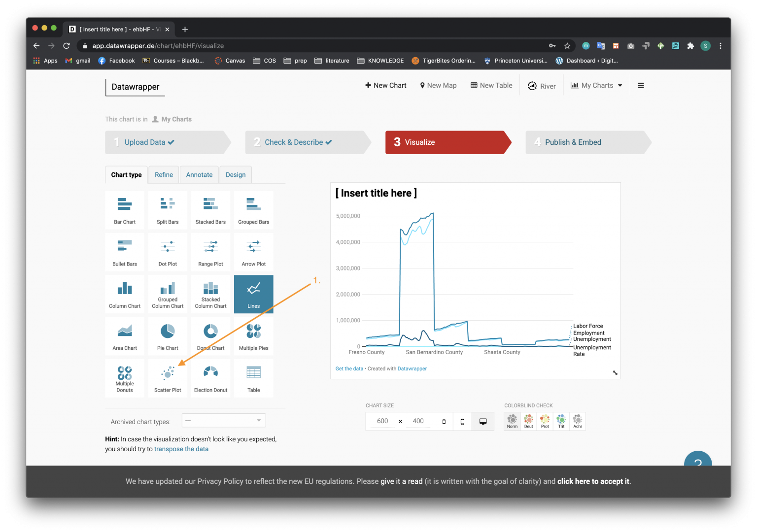Select the Area Chart visualization
757x532 pixels.
click(x=125, y=336)
